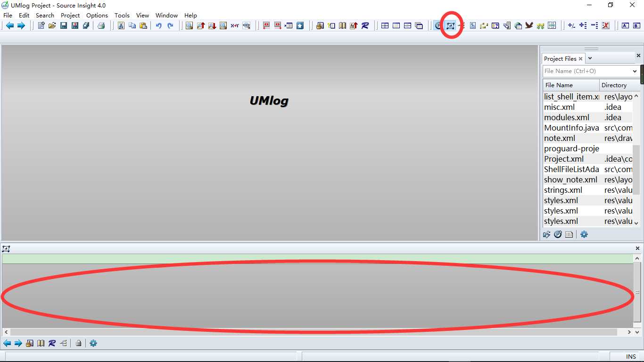Click the Go Back arrow in main toolbar

tap(9, 25)
